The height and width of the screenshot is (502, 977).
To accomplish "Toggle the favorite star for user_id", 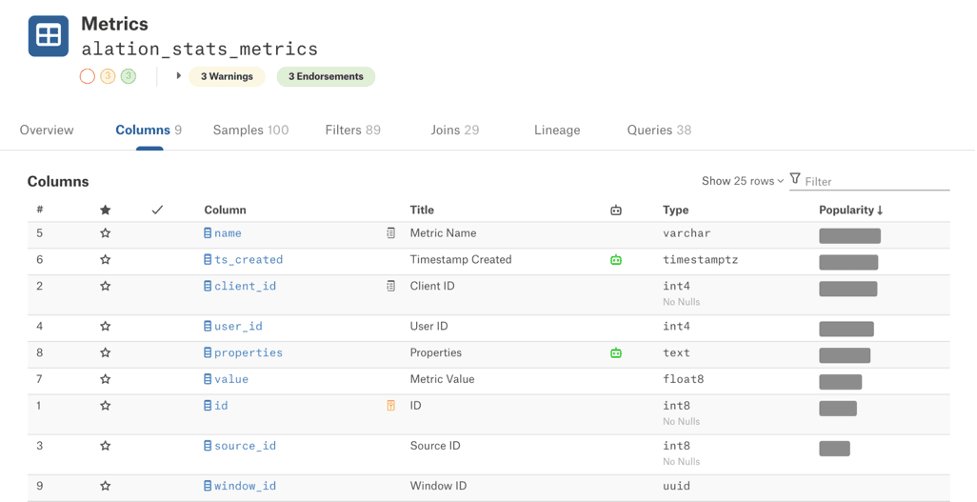I will coord(105,326).
